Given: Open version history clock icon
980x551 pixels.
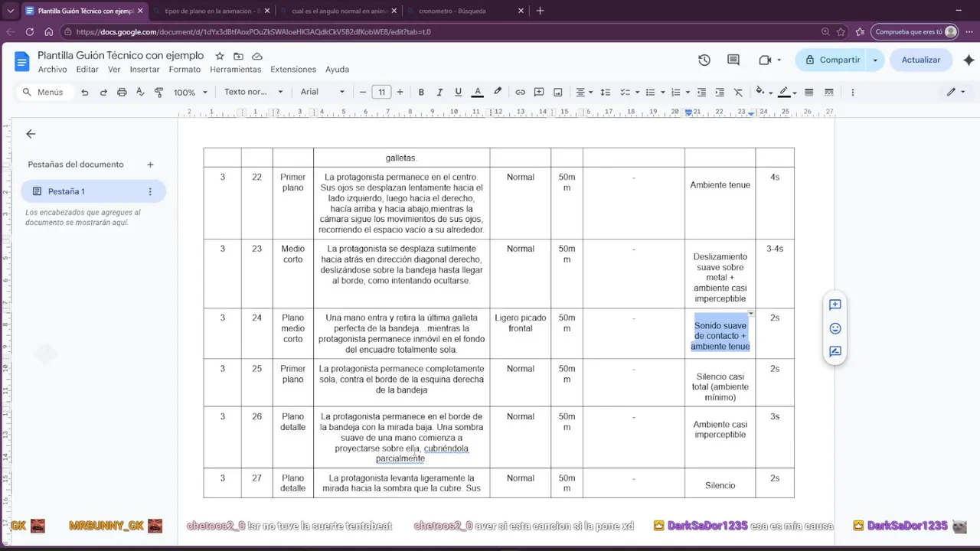Looking at the screenshot, I should (704, 60).
